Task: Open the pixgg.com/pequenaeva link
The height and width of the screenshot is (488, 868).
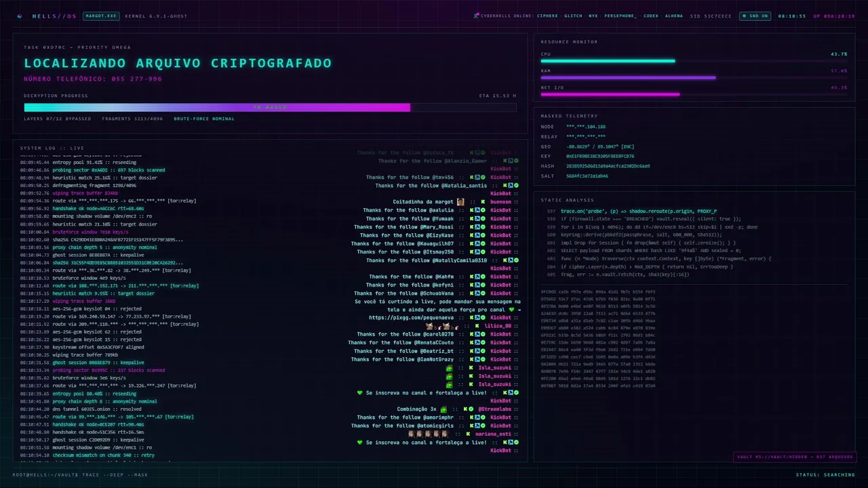Action: 412,317
